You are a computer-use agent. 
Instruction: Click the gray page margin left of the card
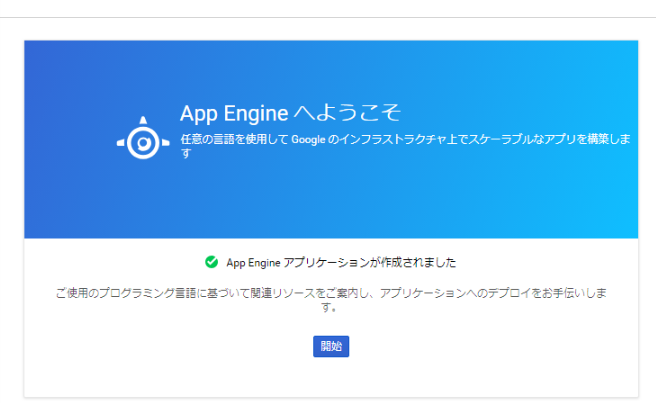click(11, 220)
